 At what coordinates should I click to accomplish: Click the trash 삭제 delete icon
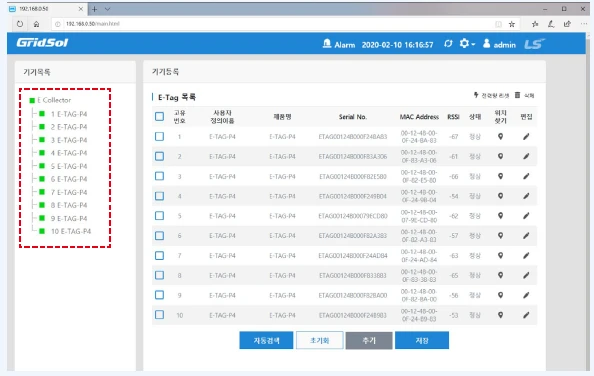517,95
